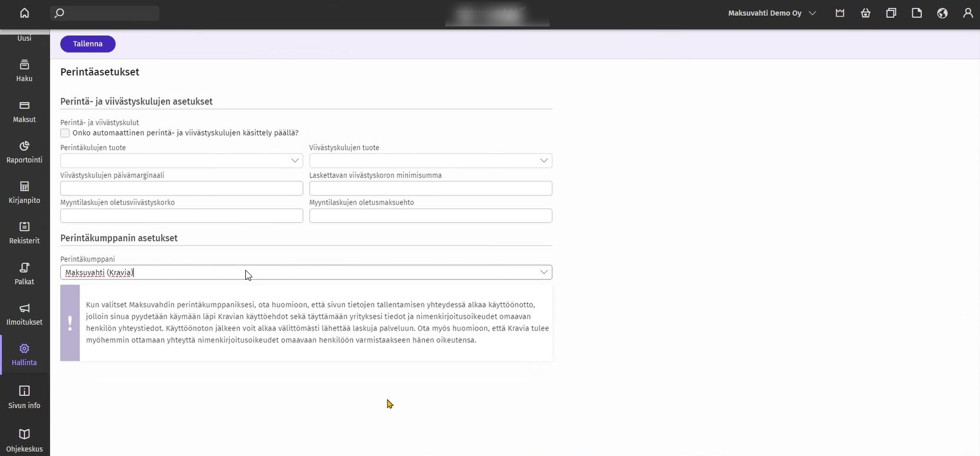Click the Perintäasetukset page heading
This screenshot has width=980, height=456.
(x=100, y=72)
